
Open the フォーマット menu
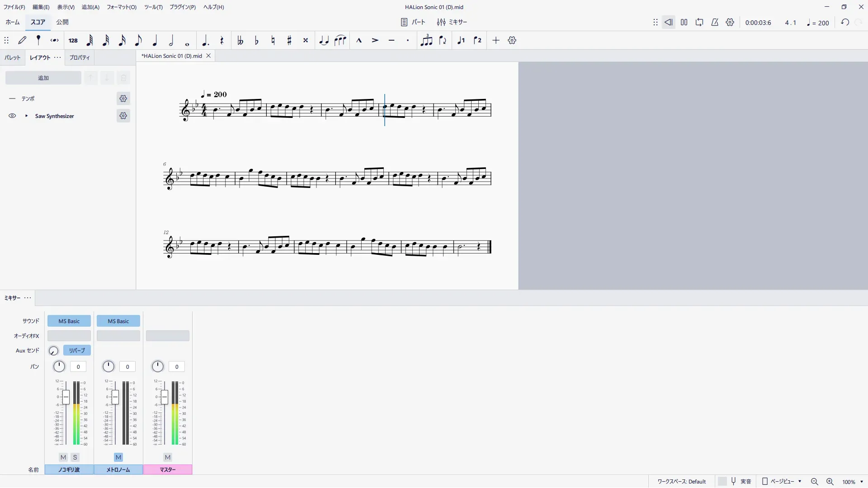pos(121,7)
